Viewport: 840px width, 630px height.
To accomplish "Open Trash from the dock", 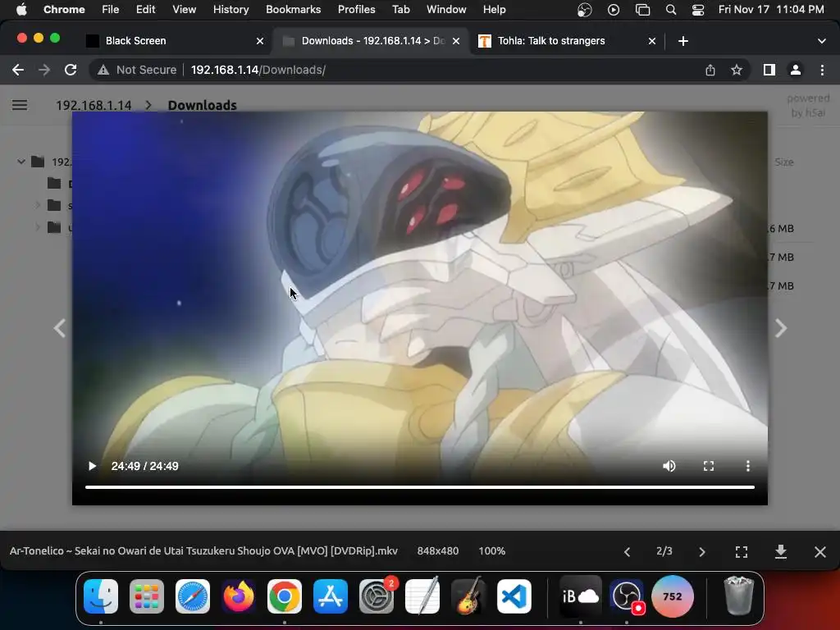I will (x=739, y=596).
